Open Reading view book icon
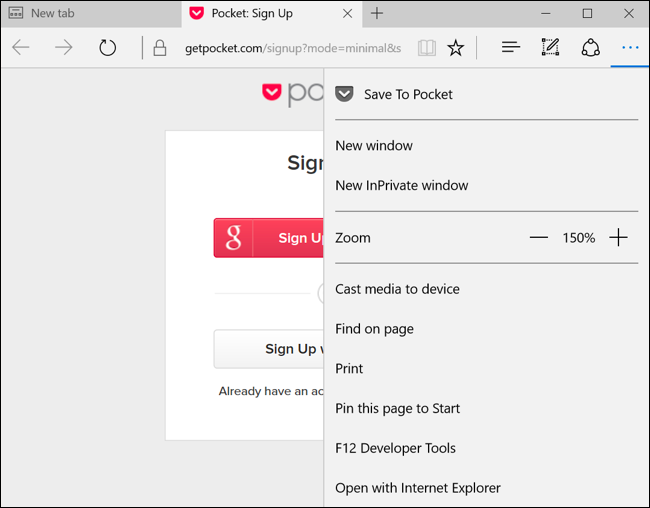The height and width of the screenshot is (508, 650). pos(427,48)
